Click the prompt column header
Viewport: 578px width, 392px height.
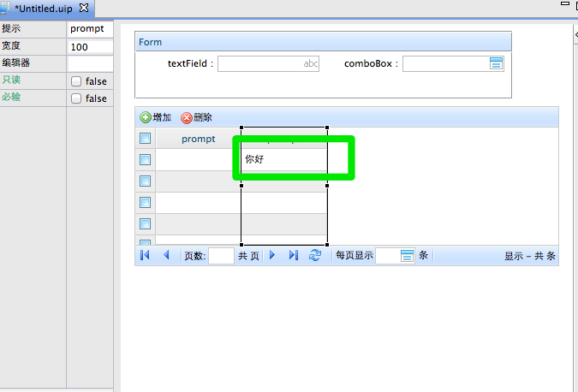click(199, 139)
